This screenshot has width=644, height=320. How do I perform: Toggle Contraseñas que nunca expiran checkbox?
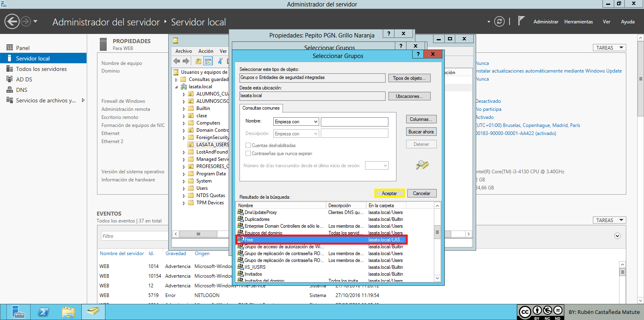point(248,153)
